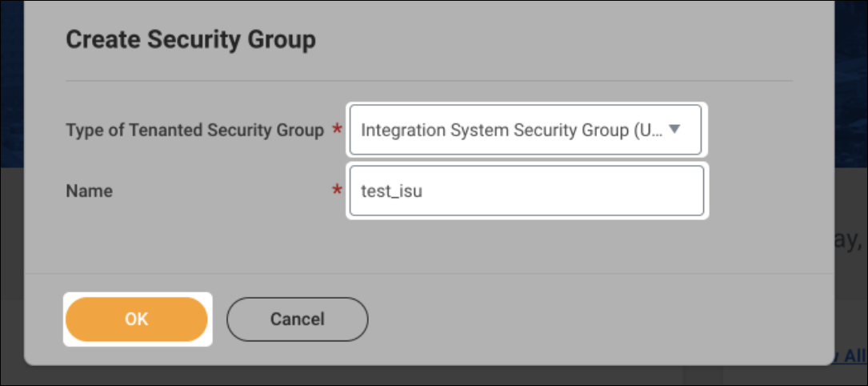This screenshot has height=386, width=868.
Task: Click the dark blue banner behind the dialog
Action: point(851,83)
